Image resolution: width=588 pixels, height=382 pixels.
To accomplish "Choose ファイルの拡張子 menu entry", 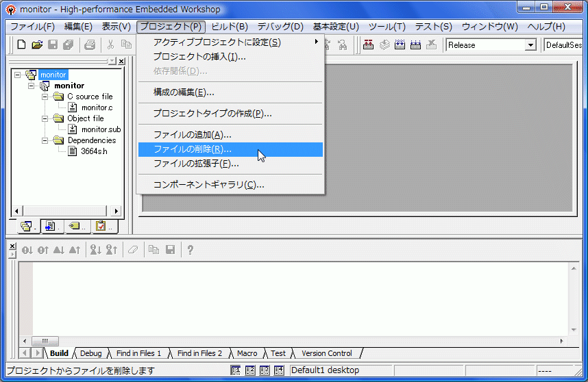I will click(x=230, y=164).
